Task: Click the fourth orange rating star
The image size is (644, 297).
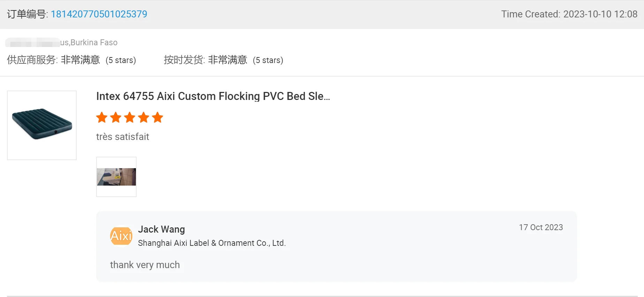Action: [x=144, y=117]
